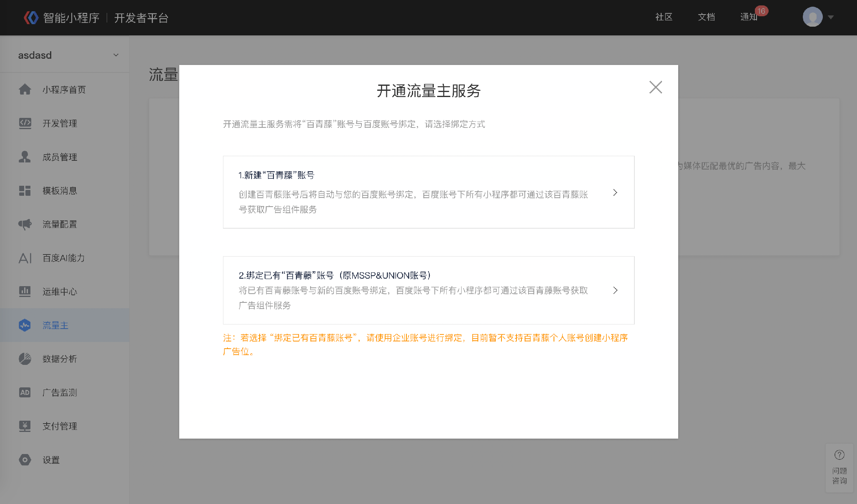Click the arrow on 绑定已有百青藤账号 option

point(615,290)
